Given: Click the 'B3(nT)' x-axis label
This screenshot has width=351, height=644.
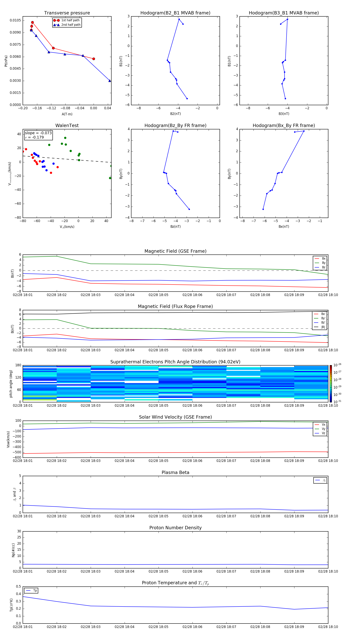Looking at the screenshot, I should click(x=284, y=114).
